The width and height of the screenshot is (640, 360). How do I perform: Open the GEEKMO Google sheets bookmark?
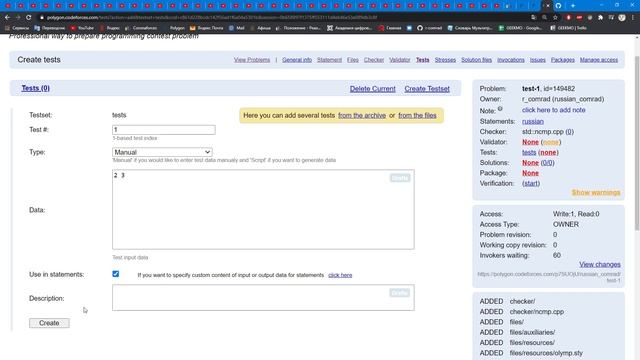[520, 28]
